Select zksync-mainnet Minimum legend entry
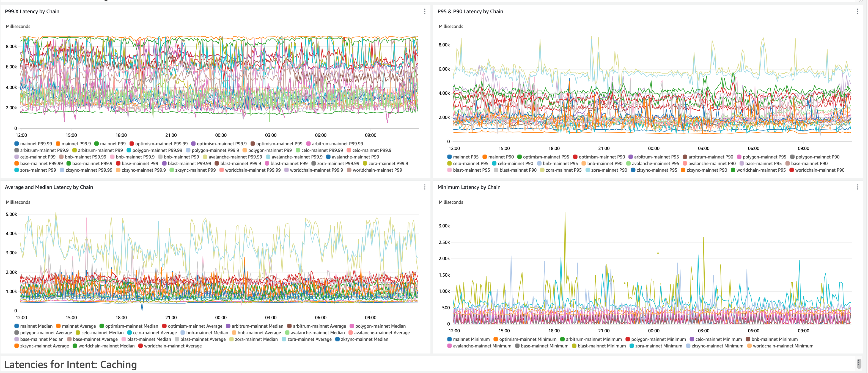868x373 pixels. [714, 346]
